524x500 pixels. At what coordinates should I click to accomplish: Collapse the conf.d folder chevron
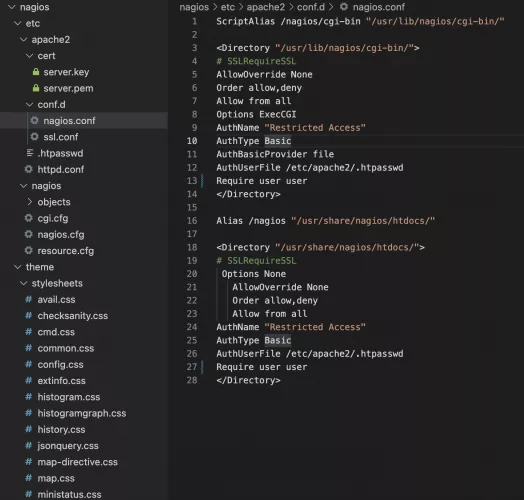point(29,105)
